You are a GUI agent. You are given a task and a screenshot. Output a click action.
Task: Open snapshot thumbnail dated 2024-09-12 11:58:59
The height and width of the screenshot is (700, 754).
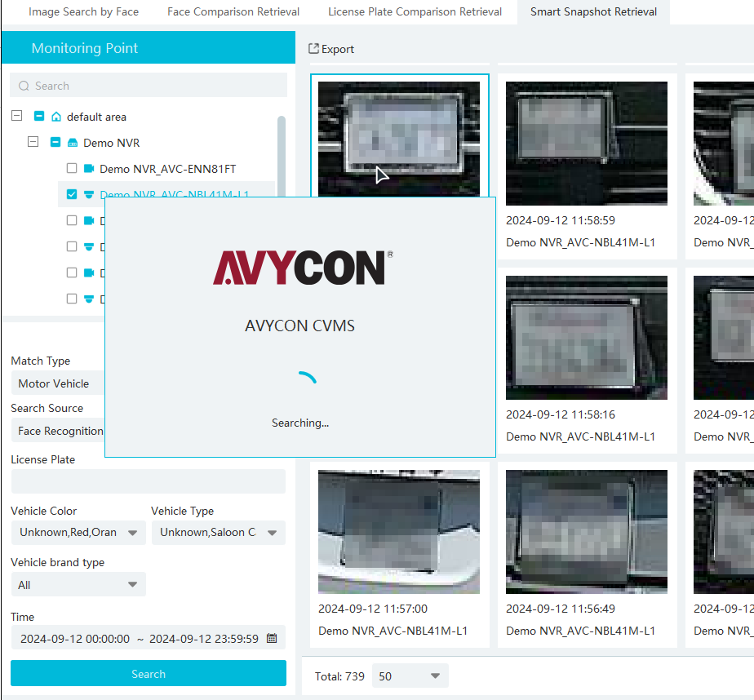(587, 144)
